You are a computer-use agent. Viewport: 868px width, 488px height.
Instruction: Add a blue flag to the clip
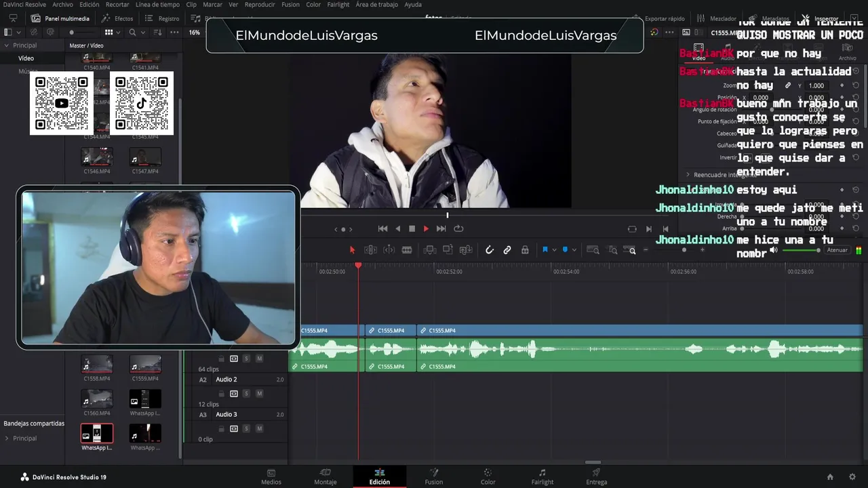[545, 250]
